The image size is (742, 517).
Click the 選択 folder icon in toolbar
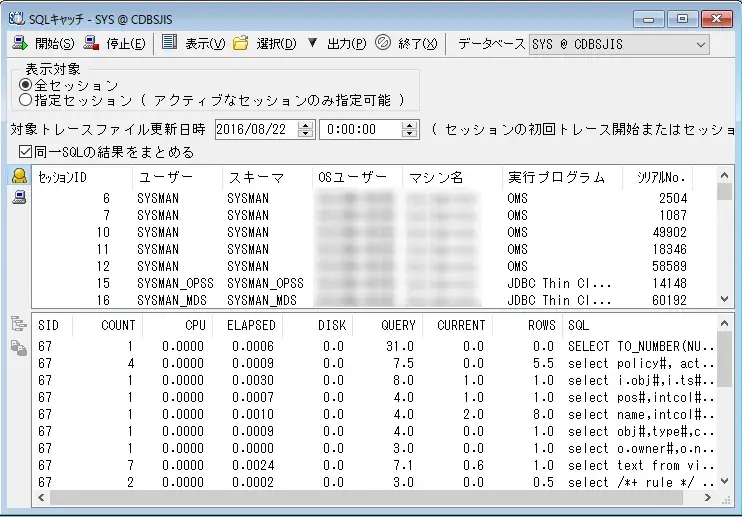pos(240,43)
